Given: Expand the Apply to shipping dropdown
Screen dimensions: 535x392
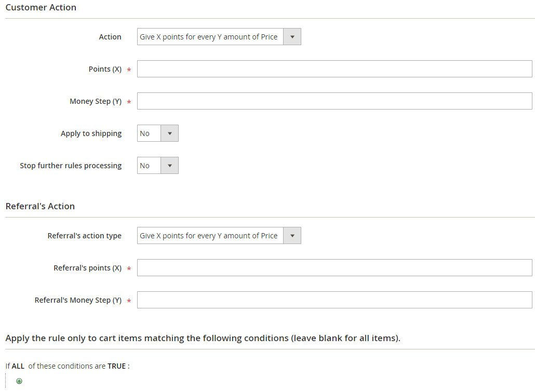Looking at the screenshot, I should click(x=157, y=133).
